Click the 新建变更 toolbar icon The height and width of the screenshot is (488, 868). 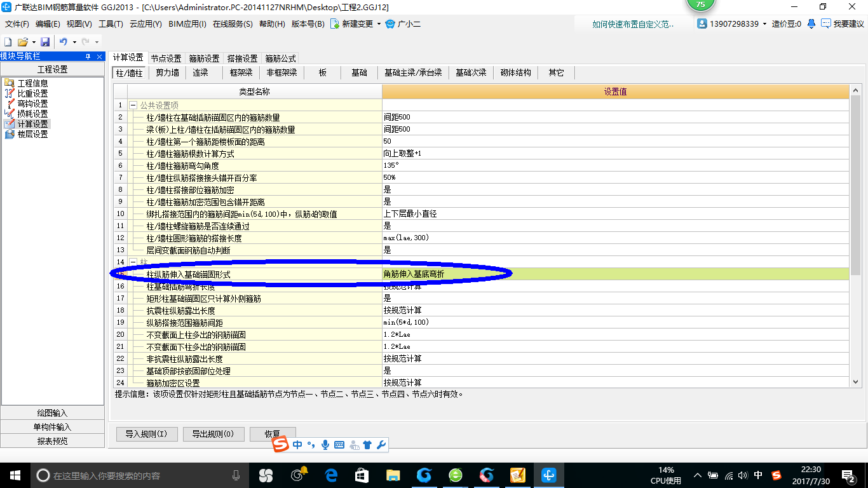[334, 24]
